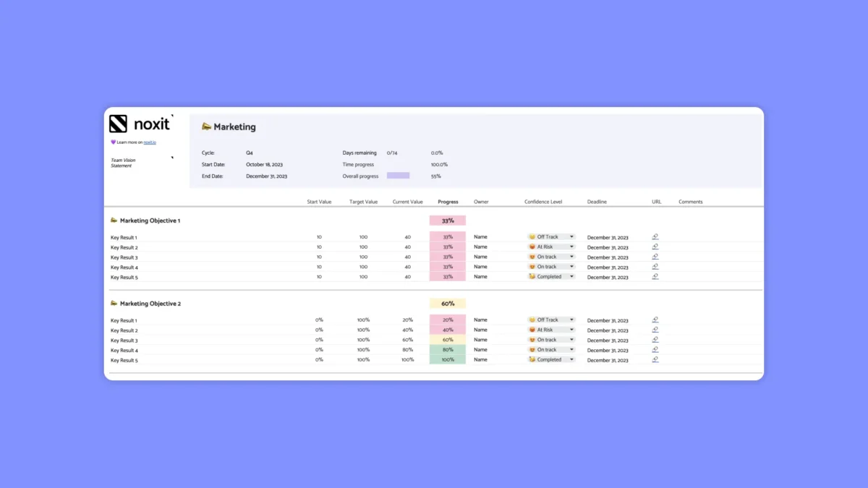This screenshot has height=488, width=868.
Task: Open URL link icon for Objective 2 Key Result 2
Action: pos(655,330)
